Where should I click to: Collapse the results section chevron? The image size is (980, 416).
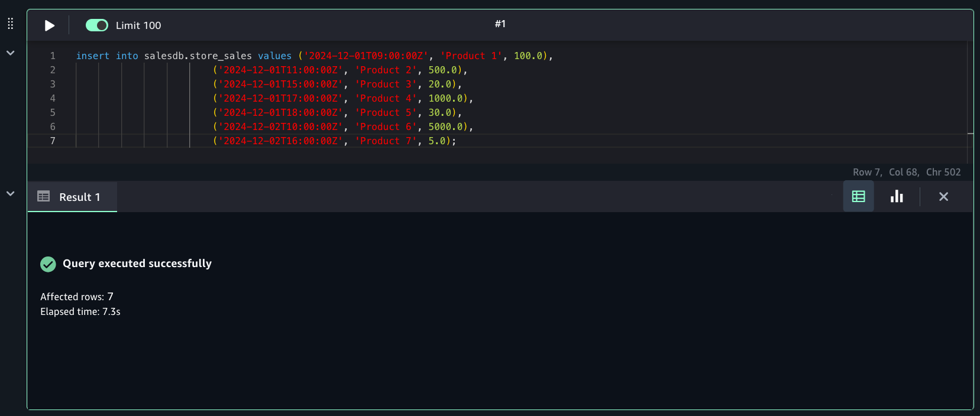click(x=10, y=193)
